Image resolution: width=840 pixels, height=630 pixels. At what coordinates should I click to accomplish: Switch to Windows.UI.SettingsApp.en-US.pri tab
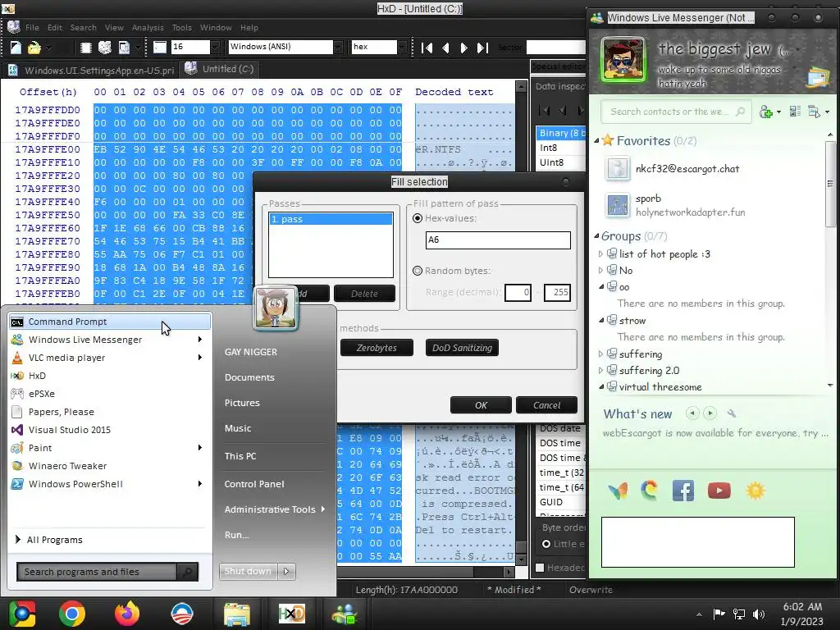tap(90, 71)
